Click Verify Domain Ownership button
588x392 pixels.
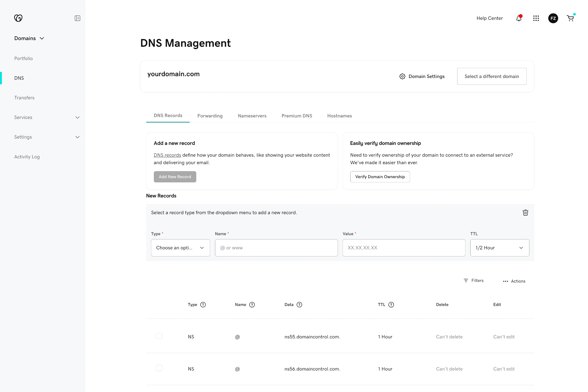tap(380, 177)
